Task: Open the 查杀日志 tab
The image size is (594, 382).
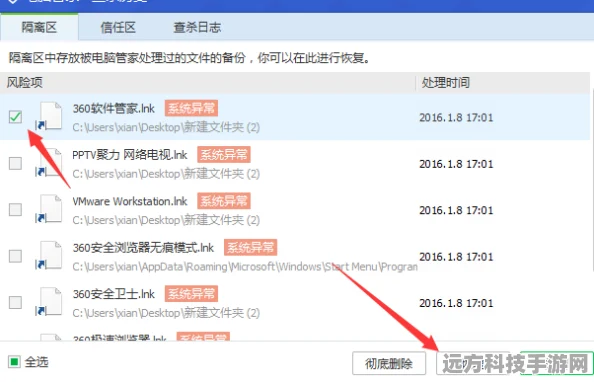Action: [x=197, y=27]
